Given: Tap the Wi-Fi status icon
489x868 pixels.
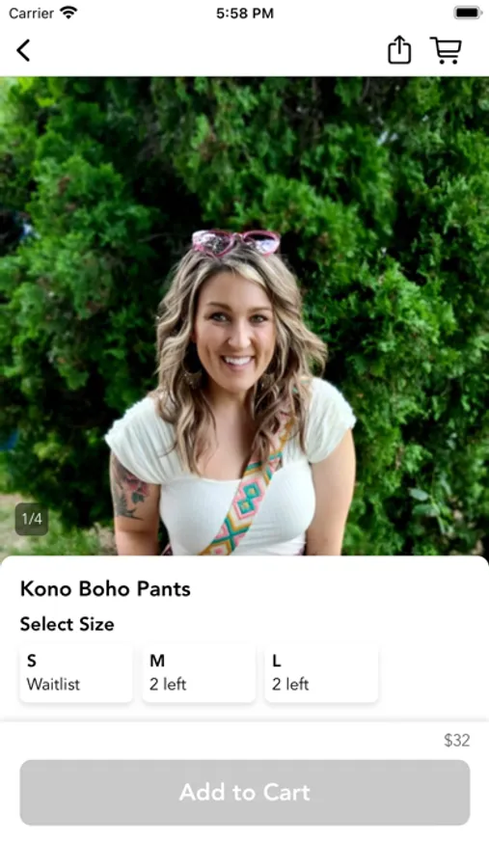Looking at the screenshot, I should (68, 13).
